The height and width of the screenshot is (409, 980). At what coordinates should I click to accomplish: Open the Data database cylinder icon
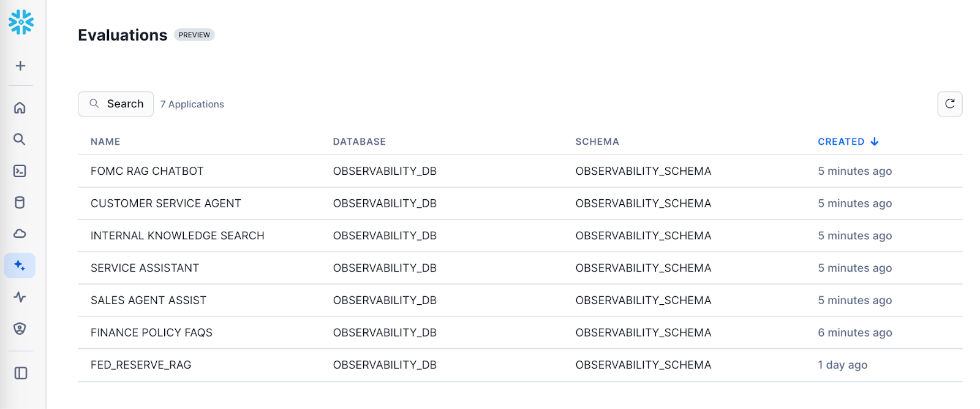[x=20, y=202]
